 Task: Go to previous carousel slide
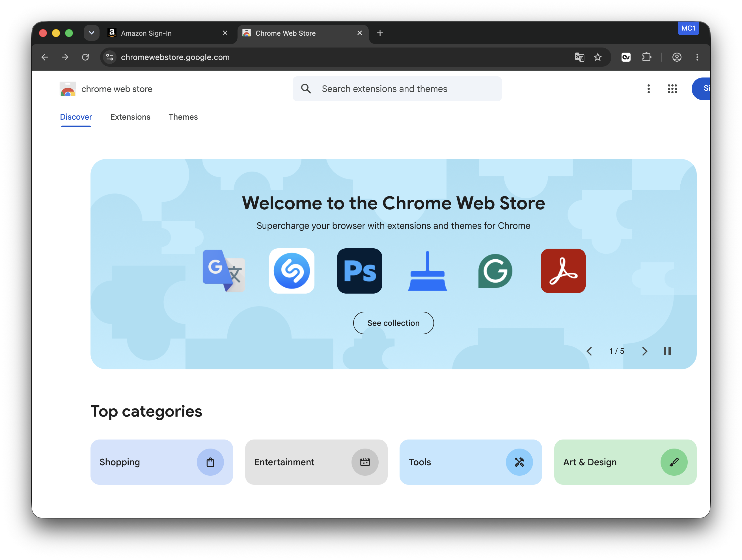[589, 351]
